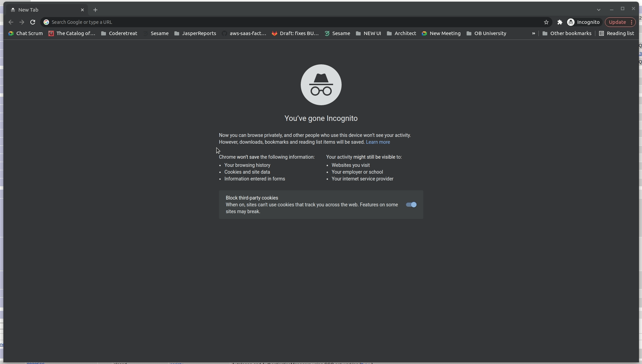Open the Incognito profile indicator
The height and width of the screenshot is (364, 642).
[583, 22]
